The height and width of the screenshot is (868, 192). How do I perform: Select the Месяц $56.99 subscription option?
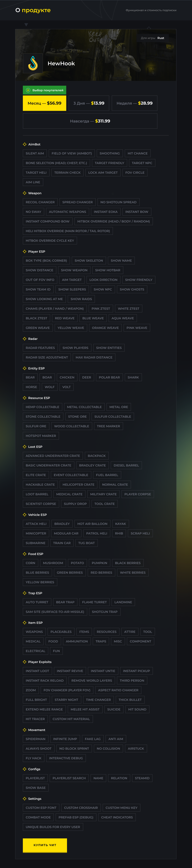45,103
